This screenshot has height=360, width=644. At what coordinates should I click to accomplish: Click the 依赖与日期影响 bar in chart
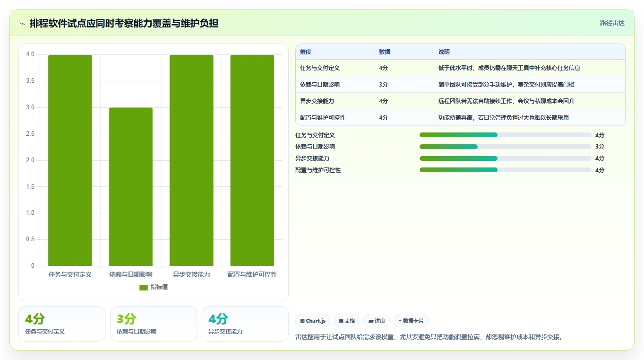pyautogui.click(x=131, y=187)
